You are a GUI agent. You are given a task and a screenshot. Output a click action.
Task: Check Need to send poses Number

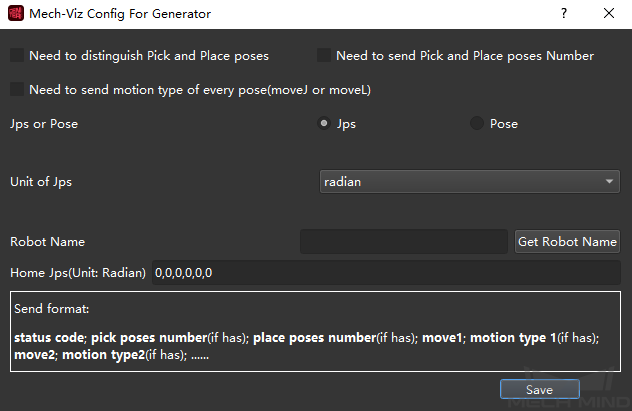[324, 56]
